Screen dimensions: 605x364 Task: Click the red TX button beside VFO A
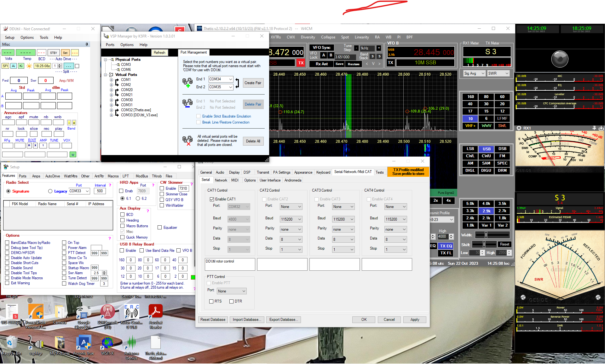click(x=301, y=63)
